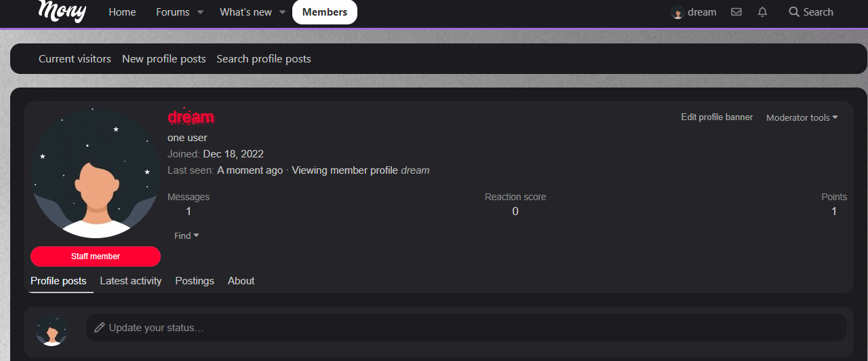Expand the What's new dropdown arrow
Viewport: 868px width, 361px height.
click(x=282, y=12)
